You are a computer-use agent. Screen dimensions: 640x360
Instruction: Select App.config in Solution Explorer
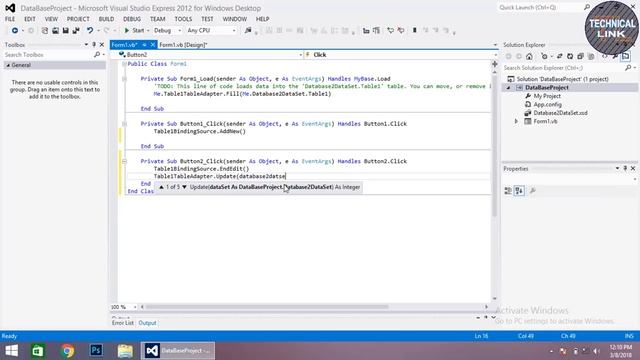coord(547,104)
